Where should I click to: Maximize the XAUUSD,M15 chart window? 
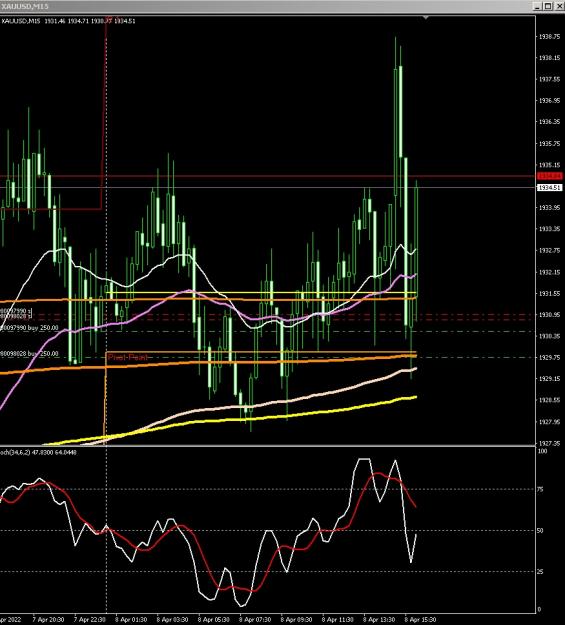548,6
